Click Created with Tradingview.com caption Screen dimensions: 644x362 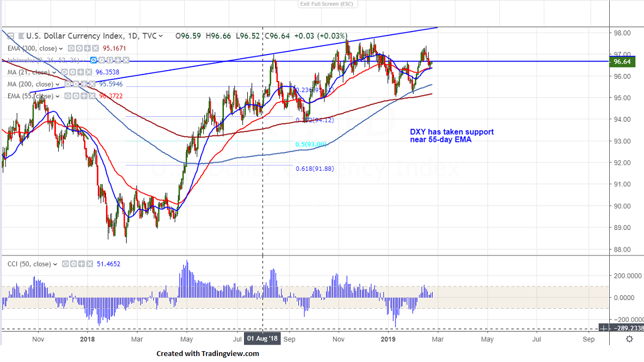pyautogui.click(x=208, y=353)
